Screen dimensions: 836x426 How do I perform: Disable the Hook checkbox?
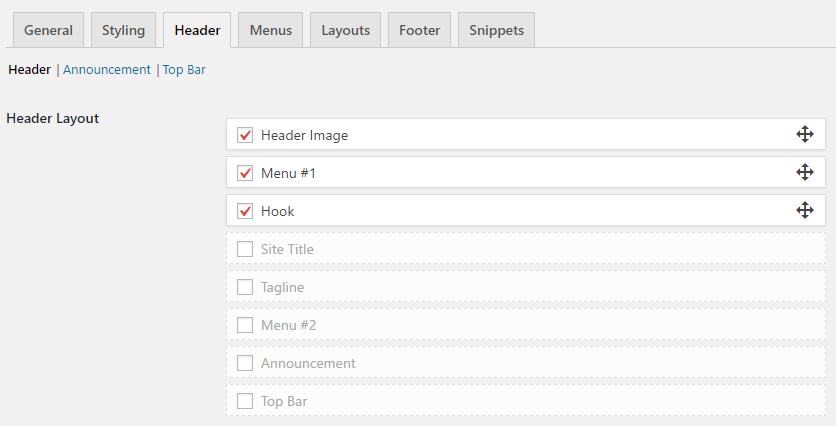[x=245, y=211]
